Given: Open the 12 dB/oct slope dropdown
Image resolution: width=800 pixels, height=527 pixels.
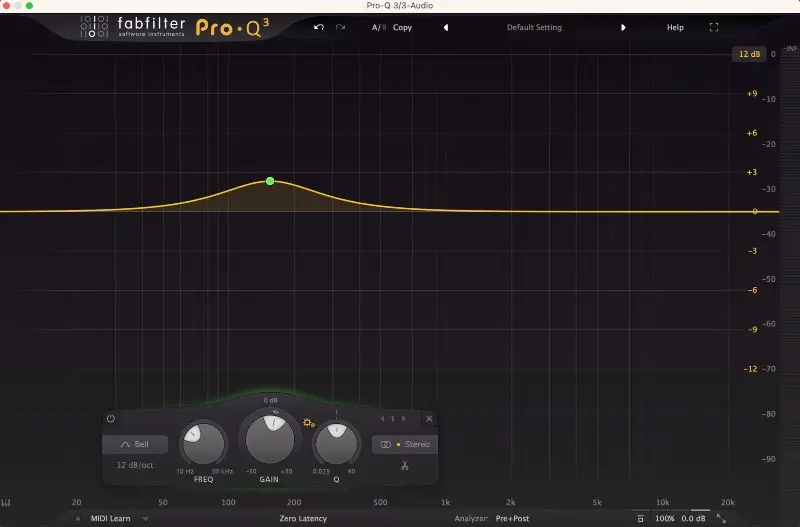Looking at the screenshot, I should click(x=134, y=466).
